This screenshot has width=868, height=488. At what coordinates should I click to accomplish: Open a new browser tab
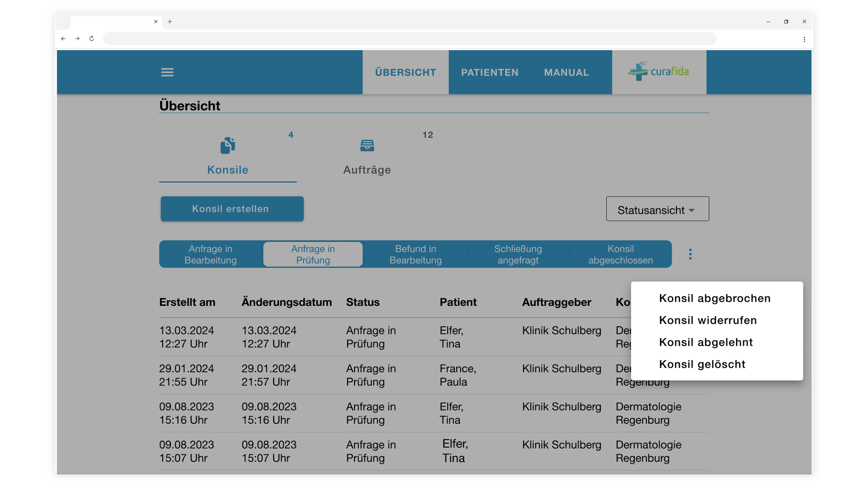(170, 21)
